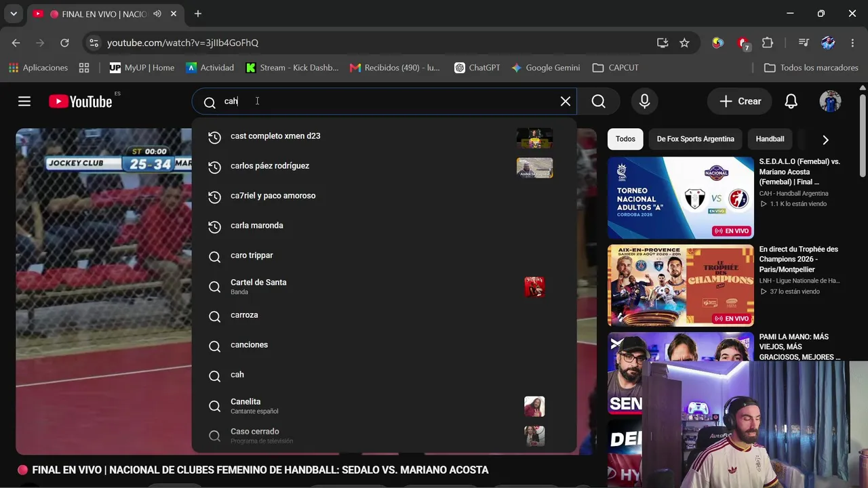
Task: Select the Todos filter chip
Action: (625, 139)
